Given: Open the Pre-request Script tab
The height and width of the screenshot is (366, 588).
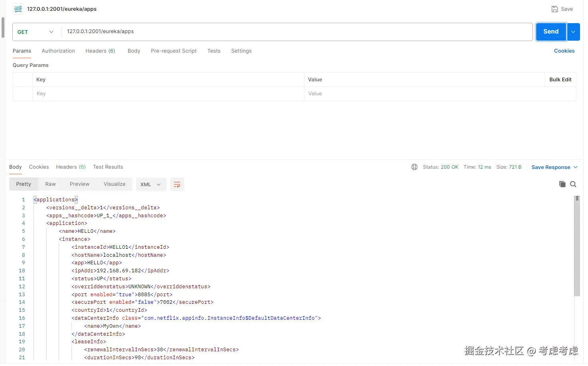Looking at the screenshot, I should [x=174, y=51].
